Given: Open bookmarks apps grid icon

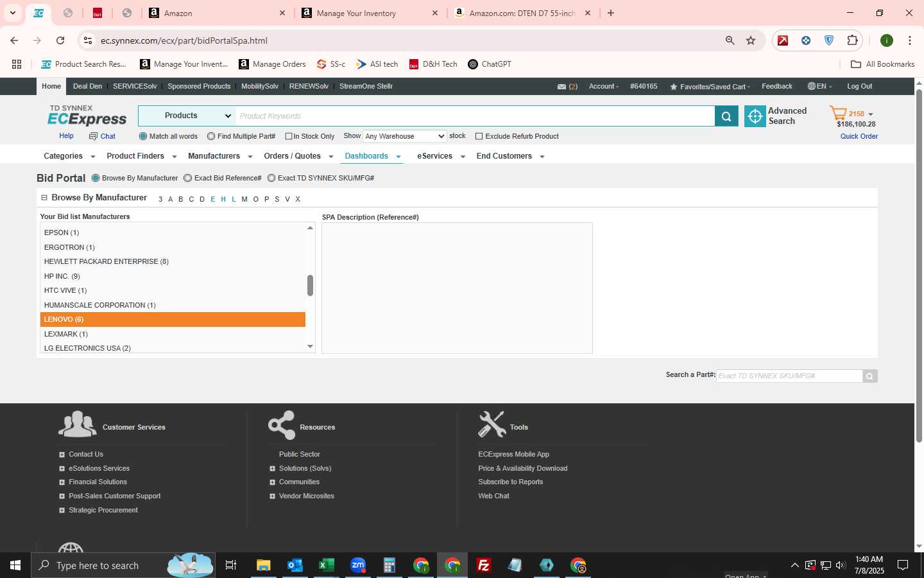Looking at the screenshot, I should 17,64.
